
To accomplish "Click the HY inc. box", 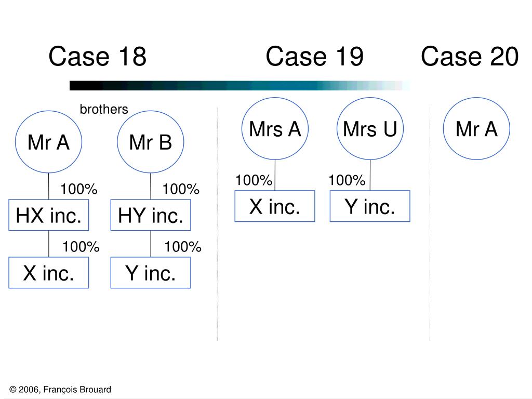I will 151,215.
